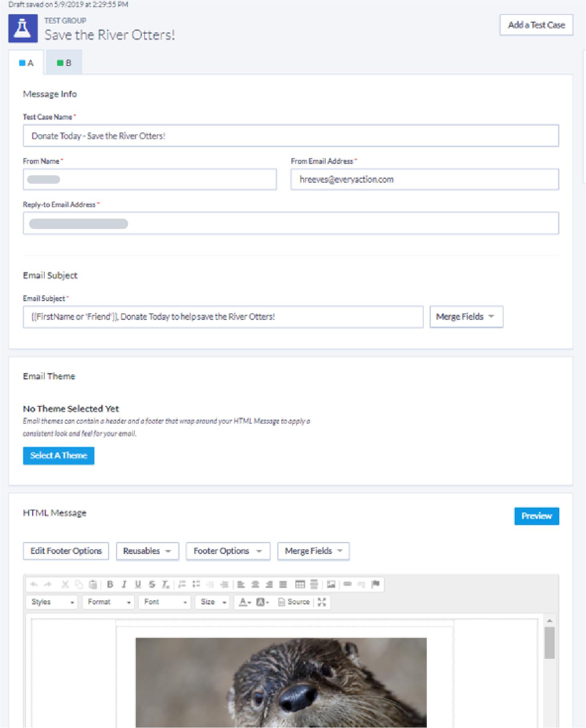
Task: Click the editor's vertical scrollbar thumb
Action: [x=550, y=642]
